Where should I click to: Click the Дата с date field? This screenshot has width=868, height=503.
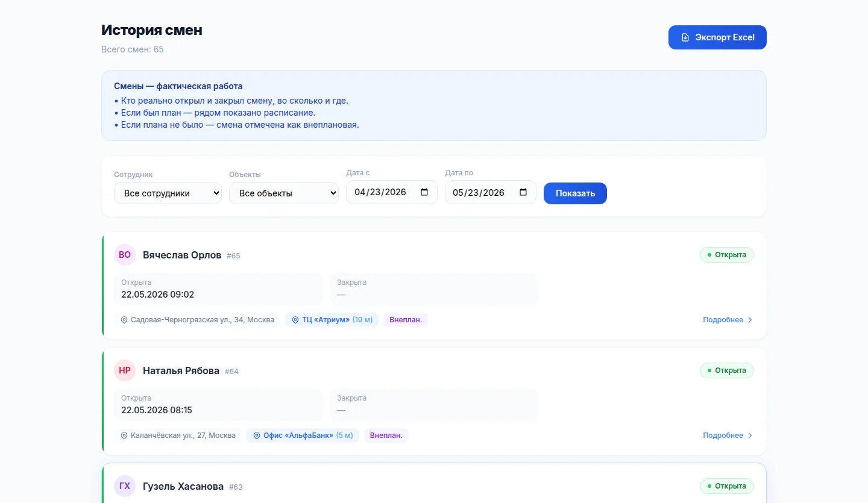pyautogui.click(x=392, y=192)
